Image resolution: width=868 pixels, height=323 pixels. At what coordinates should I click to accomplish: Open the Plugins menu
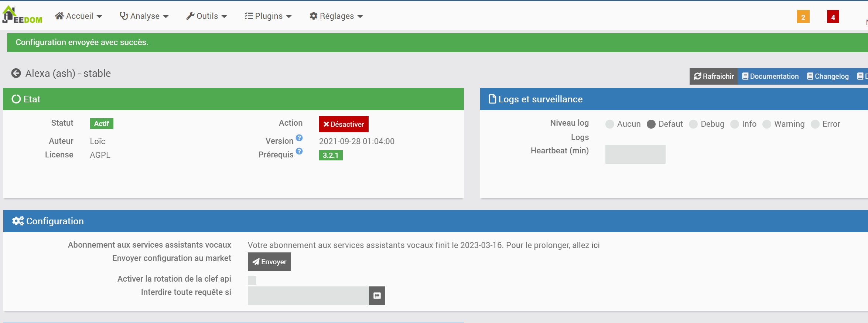coord(268,16)
